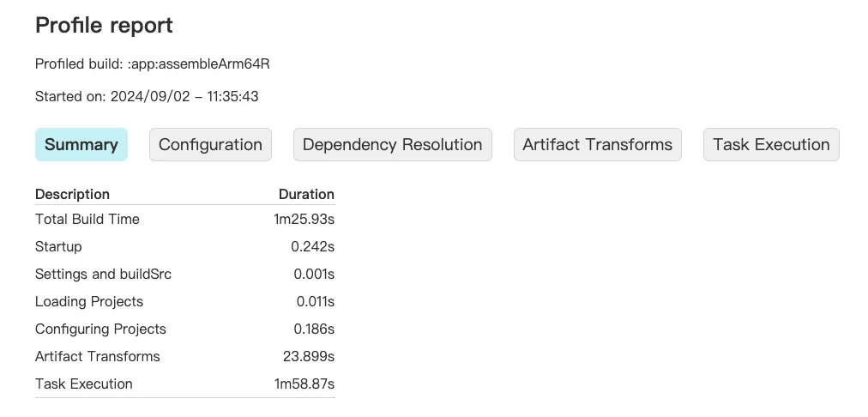Click the Started on date line
This screenshot has height=417, width=868.
(x=147, y=96)
